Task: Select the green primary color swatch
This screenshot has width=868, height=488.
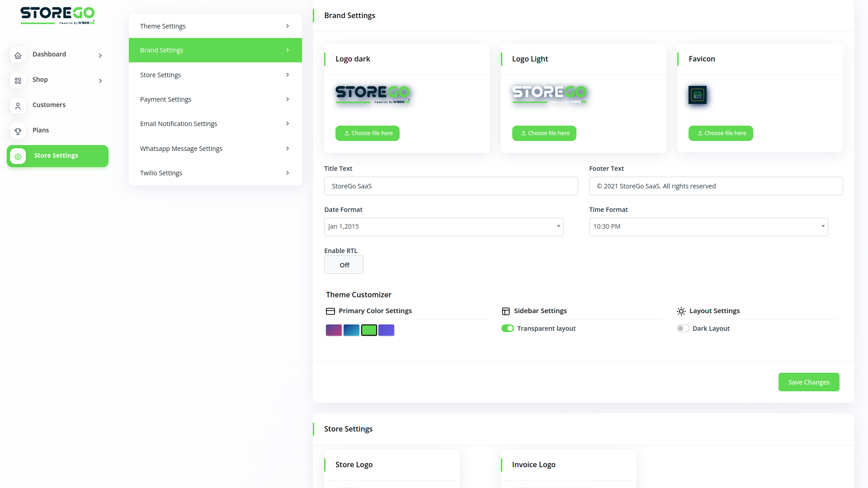Action: click(x=369, y=330)
